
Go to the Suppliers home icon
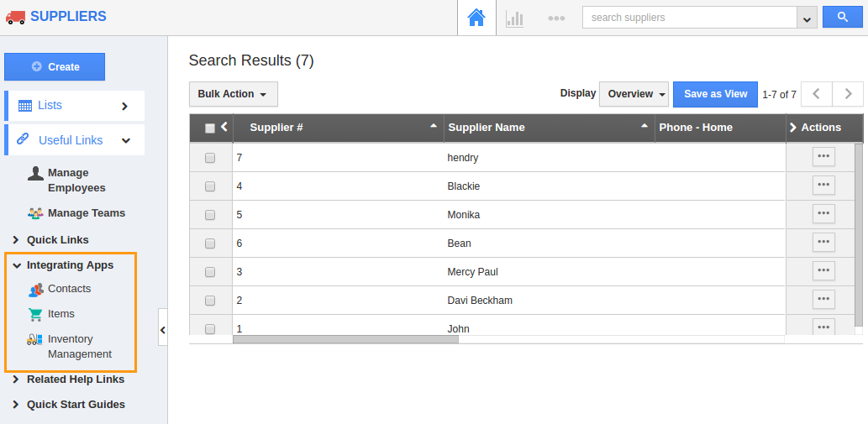coord(476,18)
